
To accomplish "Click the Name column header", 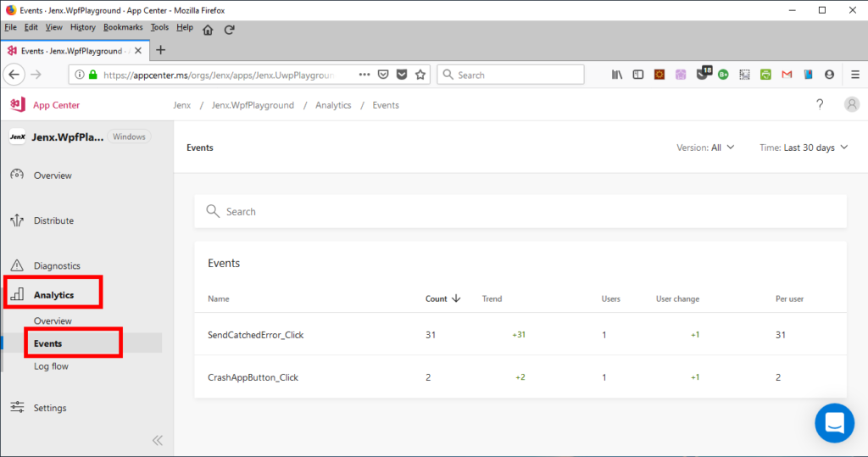I will pos(218,298).
